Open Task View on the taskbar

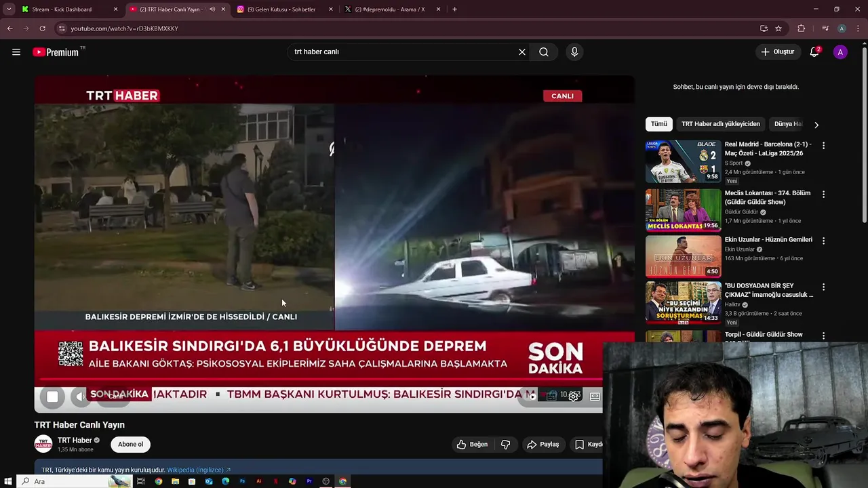(141, 481)
